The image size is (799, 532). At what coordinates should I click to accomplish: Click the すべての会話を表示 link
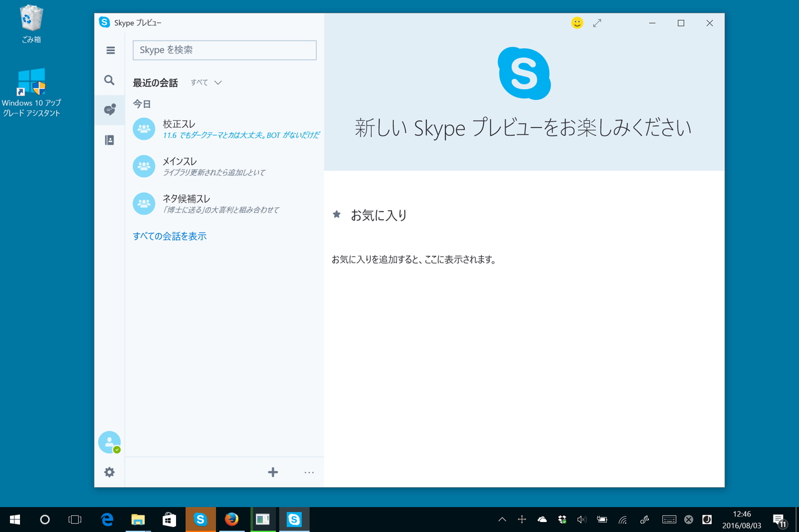(170, 236)
